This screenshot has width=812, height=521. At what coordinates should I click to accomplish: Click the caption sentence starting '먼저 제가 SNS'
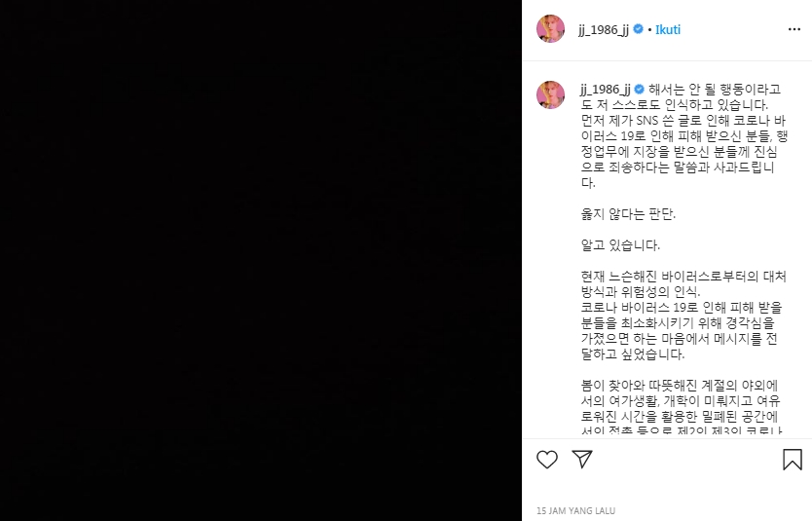(684, 151)
